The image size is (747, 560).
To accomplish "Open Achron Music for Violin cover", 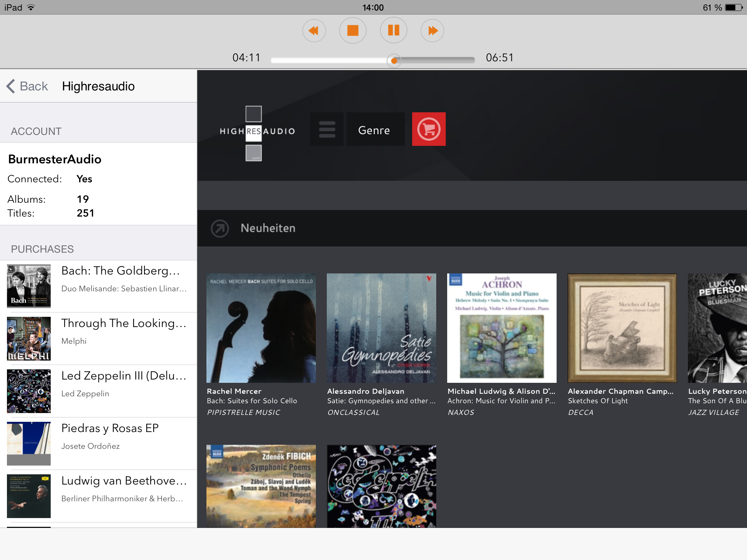I will point(502,328).
